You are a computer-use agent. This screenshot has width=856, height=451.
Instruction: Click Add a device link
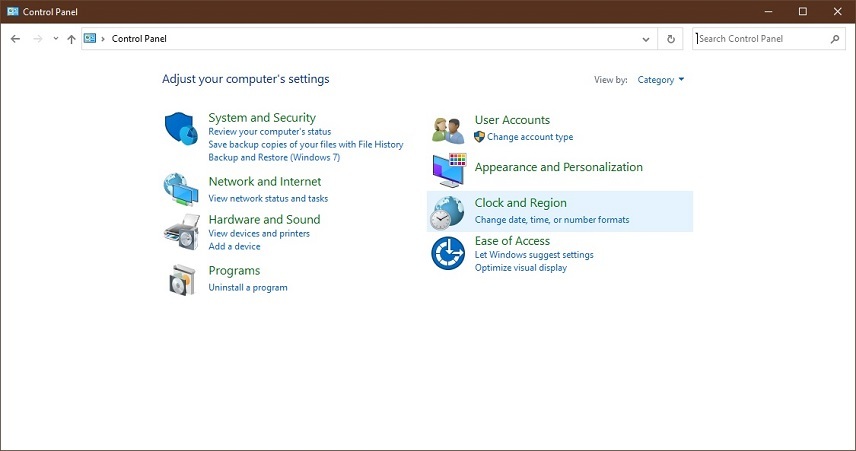click(x=234, y=246)
